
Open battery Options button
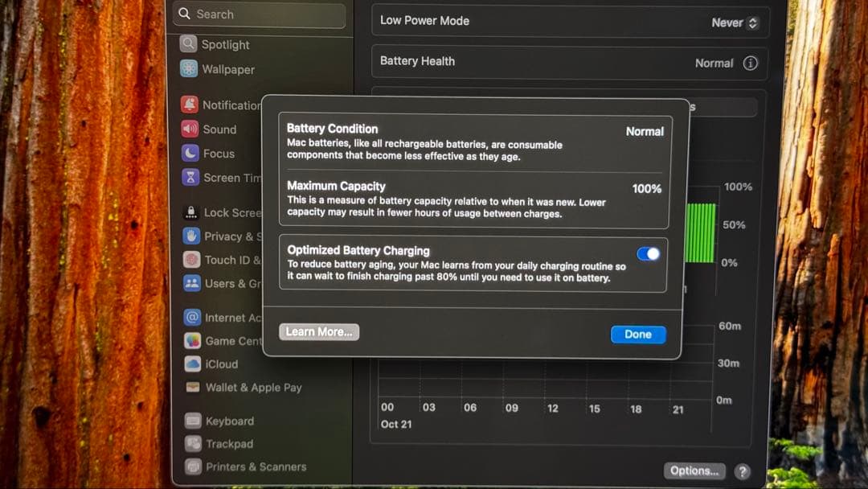click(x=694, y=471)
